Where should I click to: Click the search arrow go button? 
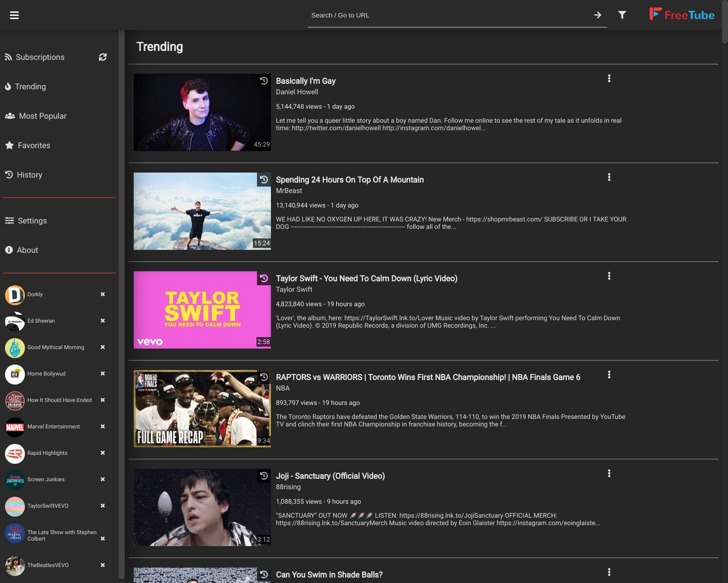pyautogui.click(x=598, y=15)
